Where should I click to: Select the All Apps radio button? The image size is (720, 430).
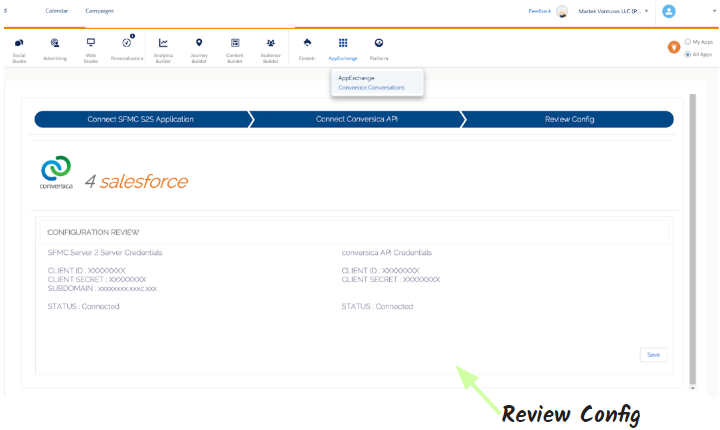tap(687, 54)
